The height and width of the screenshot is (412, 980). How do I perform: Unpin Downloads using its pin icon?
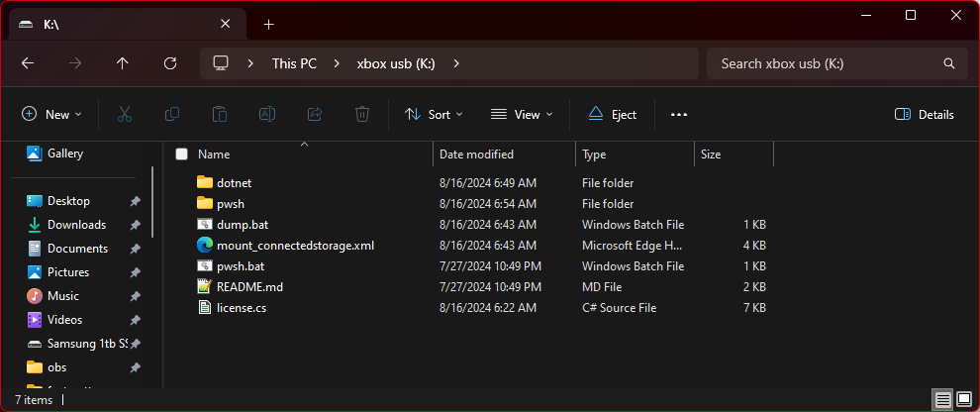pyautogui.click(x=135, y=225)
